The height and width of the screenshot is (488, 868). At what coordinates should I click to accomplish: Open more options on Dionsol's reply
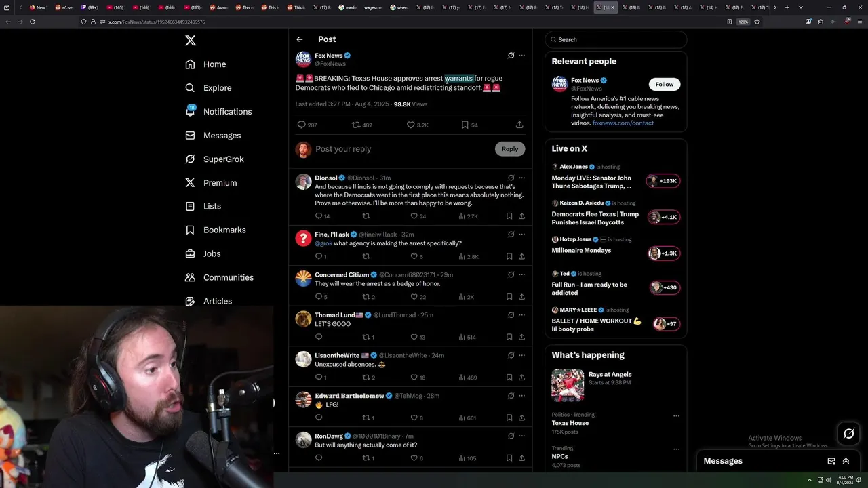(x=521, y=178)
